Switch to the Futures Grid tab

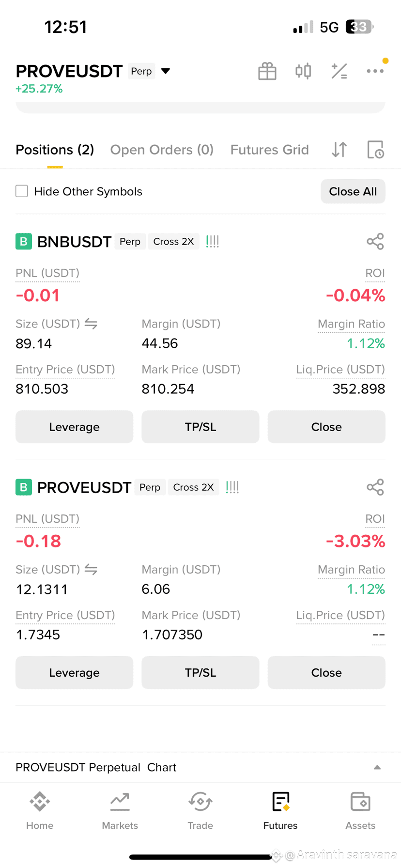(270, 150)
